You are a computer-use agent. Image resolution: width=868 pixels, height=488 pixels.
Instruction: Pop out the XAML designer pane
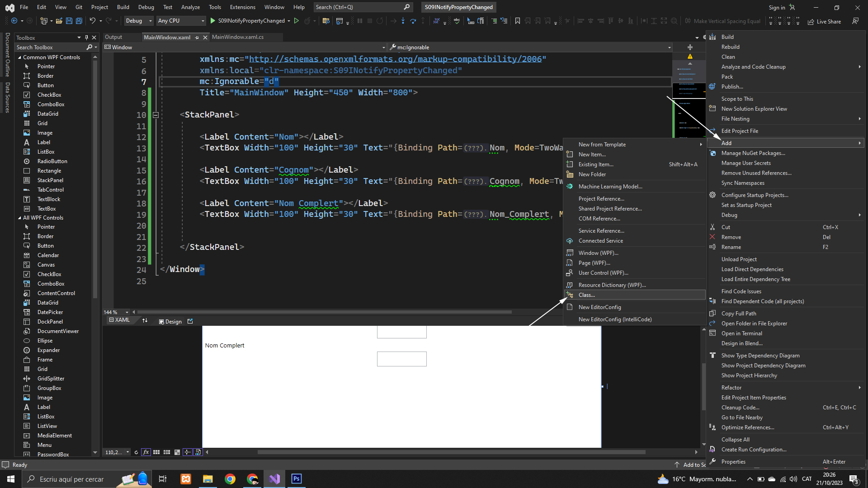point(190,321)
